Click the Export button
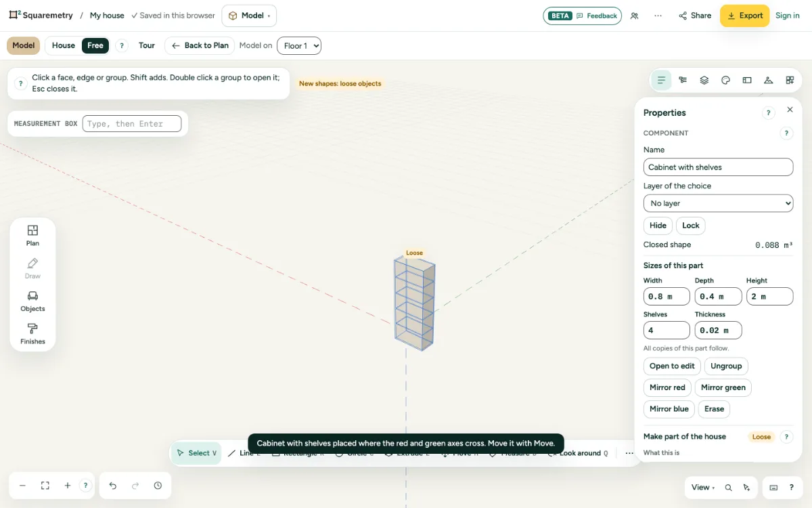812x508 pixels. coord(744,16)
